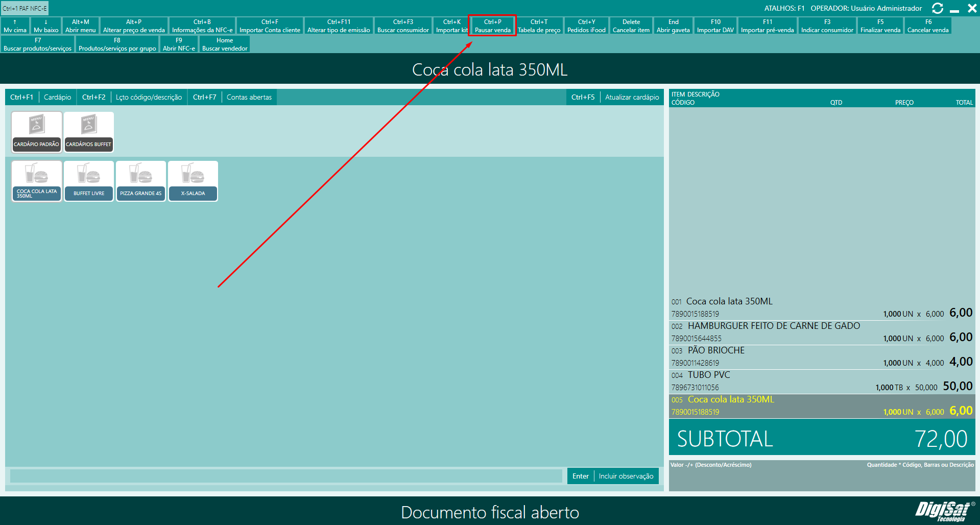Screen dimensions: 980x525
Task: Add Coca Cola Lata 350ML product tile
Action: click(37, 181)
